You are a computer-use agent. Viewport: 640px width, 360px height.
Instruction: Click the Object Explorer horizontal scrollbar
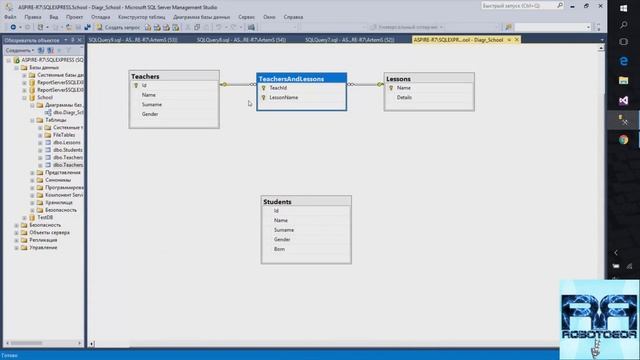(43, 343)
